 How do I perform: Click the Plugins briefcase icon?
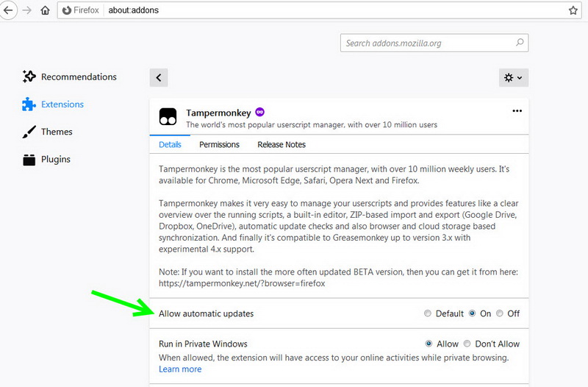29,160
